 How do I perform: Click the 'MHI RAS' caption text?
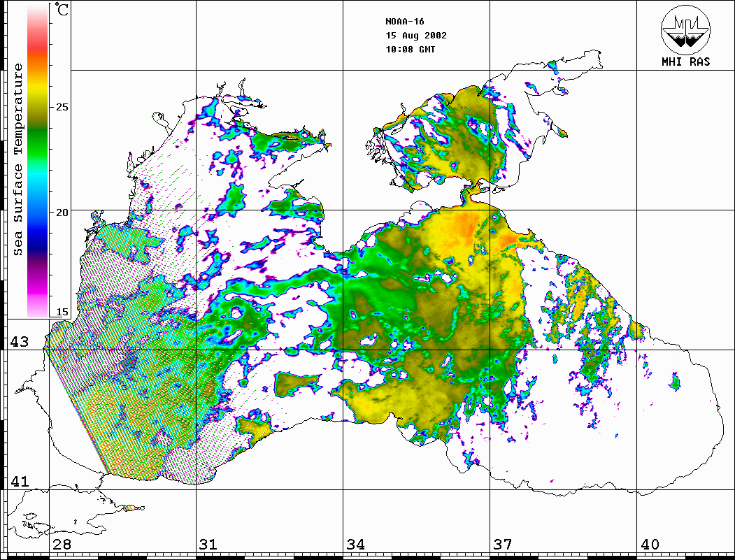[686, 62]
